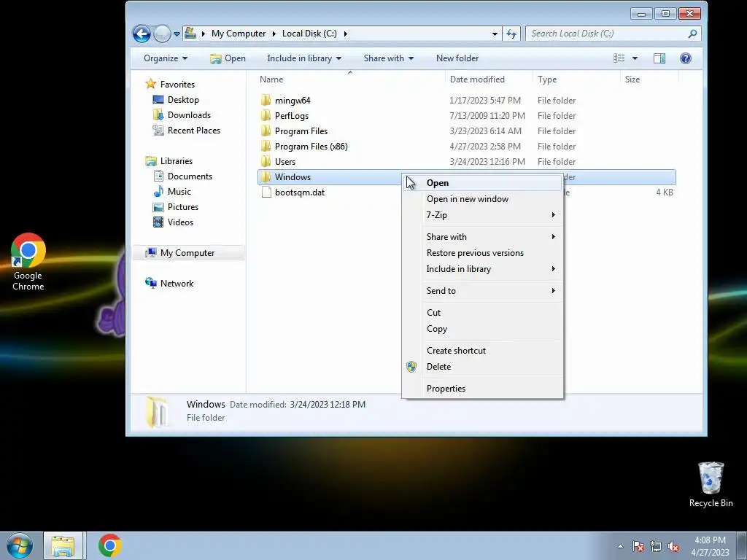The width and height of the screenshot is (747, 560).
Task: Select the PerfLogs folder icon
Action: click(x=266, y=115)
